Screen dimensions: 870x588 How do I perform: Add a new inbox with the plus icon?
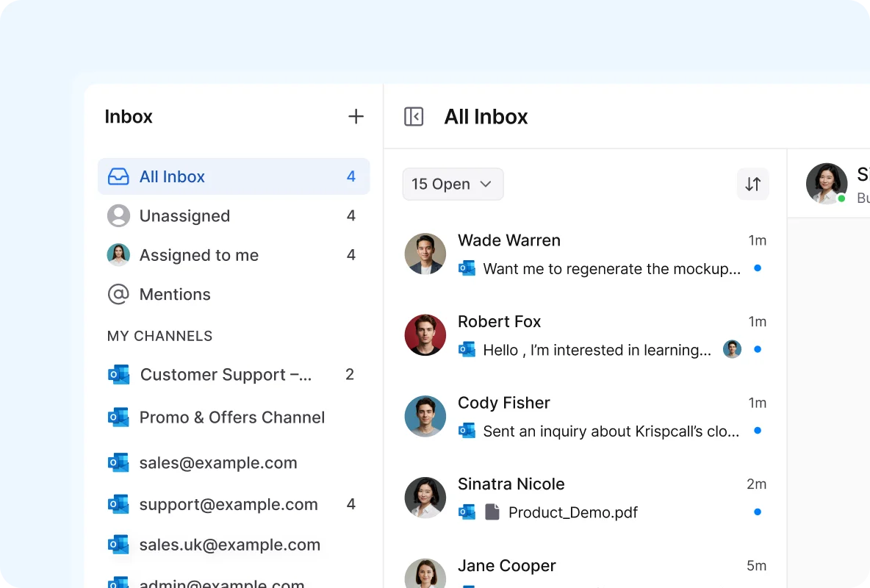[x=356, y=117]
